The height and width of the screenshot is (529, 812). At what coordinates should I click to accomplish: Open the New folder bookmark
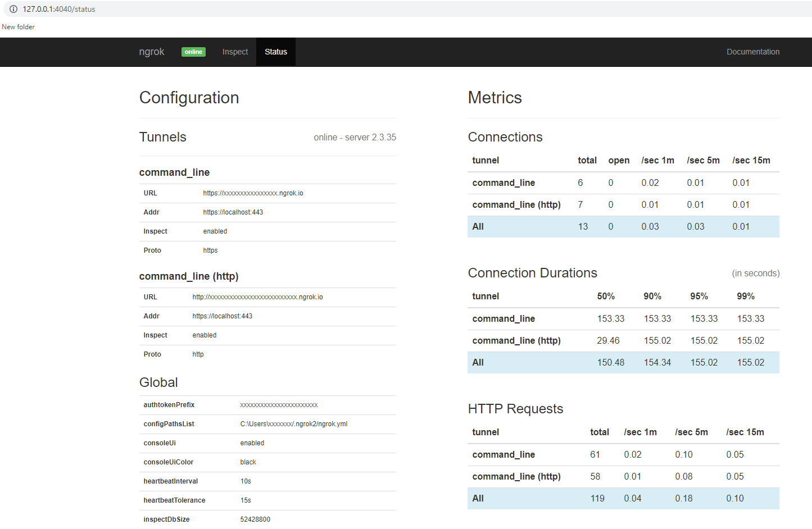[19, 27]
